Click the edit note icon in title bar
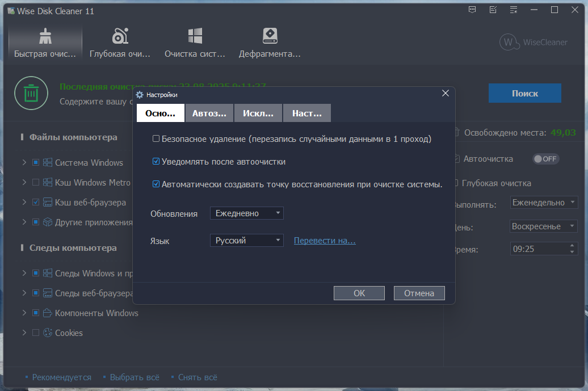Screen dimensions: 588x391 coord(493,10)
